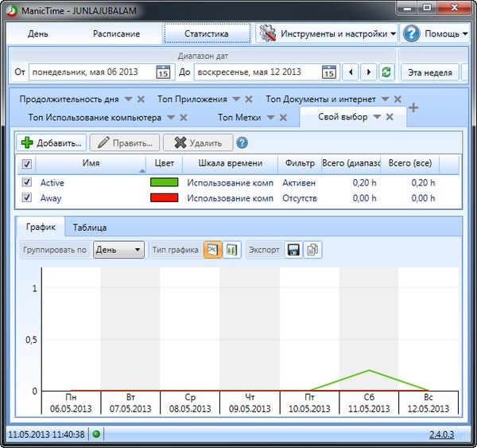Save the chart with the floppy disk export icon
Image resolution: width=477 pixels, height=448 pixels.
(293, 250)
